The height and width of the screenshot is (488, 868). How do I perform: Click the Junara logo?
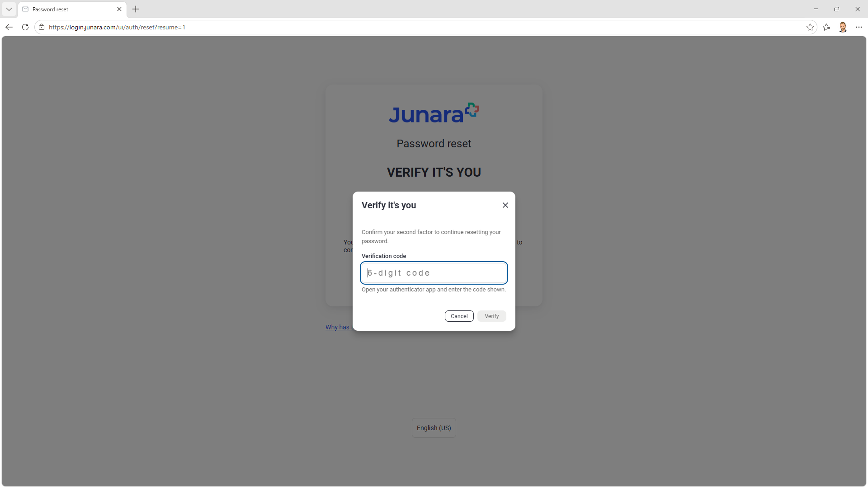[x=434, y=113]
